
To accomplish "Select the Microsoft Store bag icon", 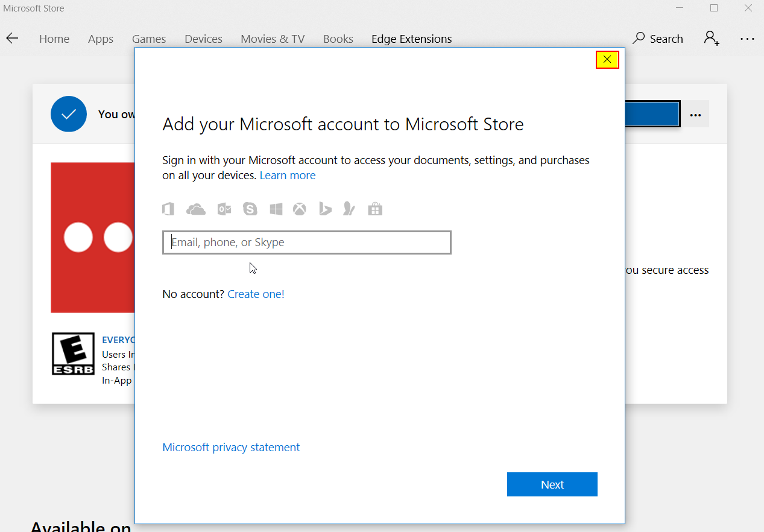I will [x=375, y=209].
